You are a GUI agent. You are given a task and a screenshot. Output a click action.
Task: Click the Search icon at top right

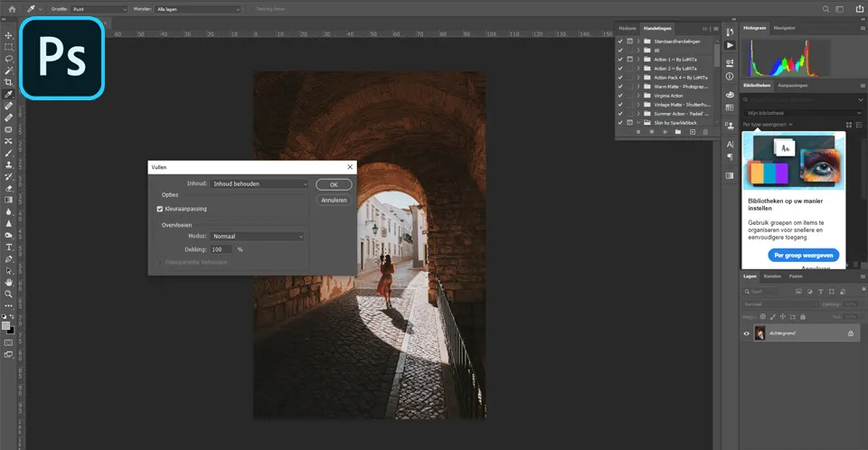pyautogui.click(x=826, y=9)
